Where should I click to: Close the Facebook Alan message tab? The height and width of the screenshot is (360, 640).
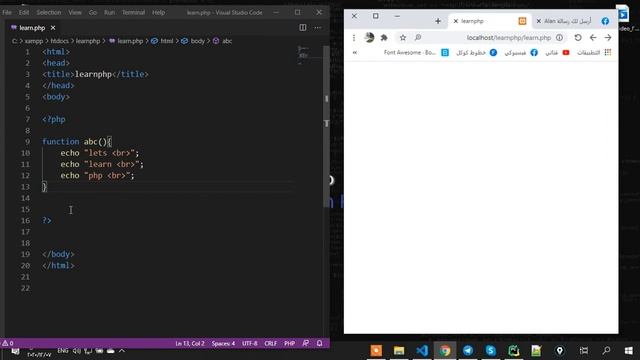[x=538, y=21]
